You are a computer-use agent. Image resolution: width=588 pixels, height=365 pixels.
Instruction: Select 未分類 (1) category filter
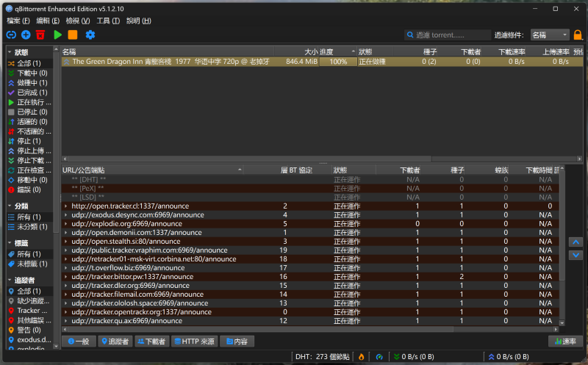pos(29,227)
